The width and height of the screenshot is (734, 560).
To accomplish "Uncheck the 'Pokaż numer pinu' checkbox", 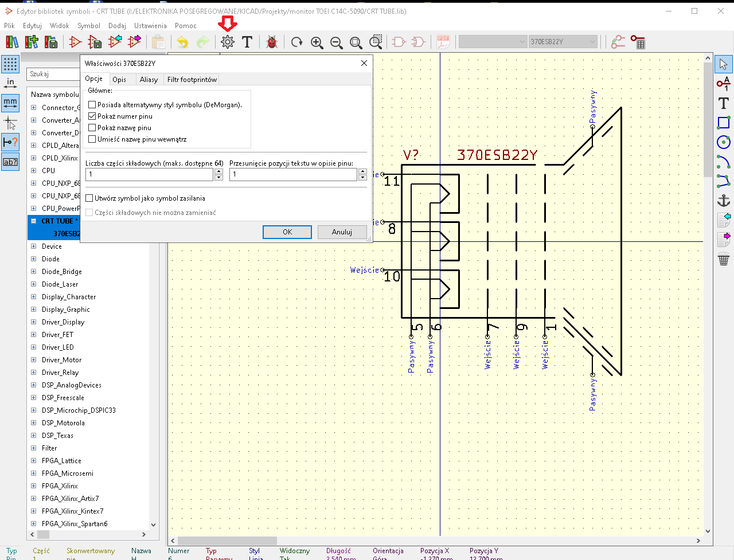I will pyautogui.click(x=92, y=116).
